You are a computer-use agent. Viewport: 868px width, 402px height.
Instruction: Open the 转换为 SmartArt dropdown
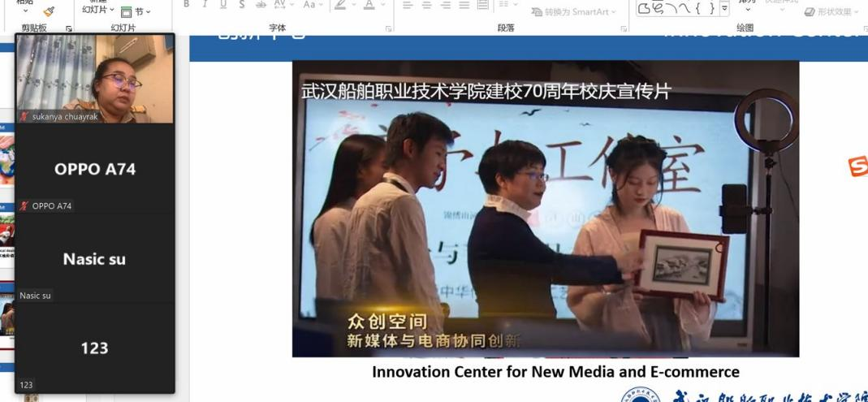pyautogui.click(x=573, y=11)
